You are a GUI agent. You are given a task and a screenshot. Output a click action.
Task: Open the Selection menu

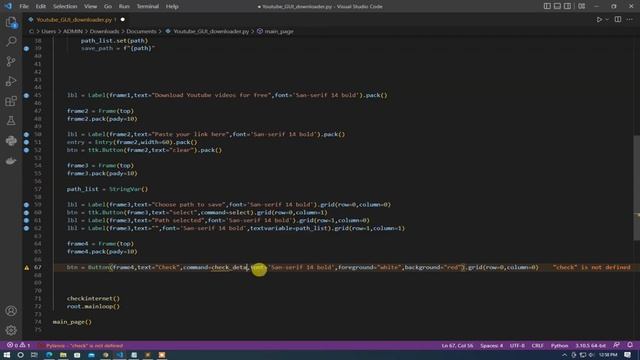pyautogui.click(x=65, y=7)
